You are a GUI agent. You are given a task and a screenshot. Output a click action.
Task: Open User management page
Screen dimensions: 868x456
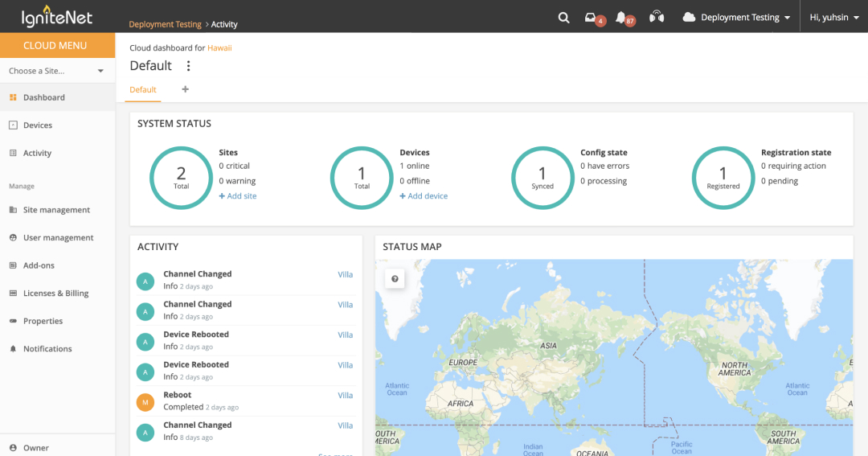coord(58,238)
